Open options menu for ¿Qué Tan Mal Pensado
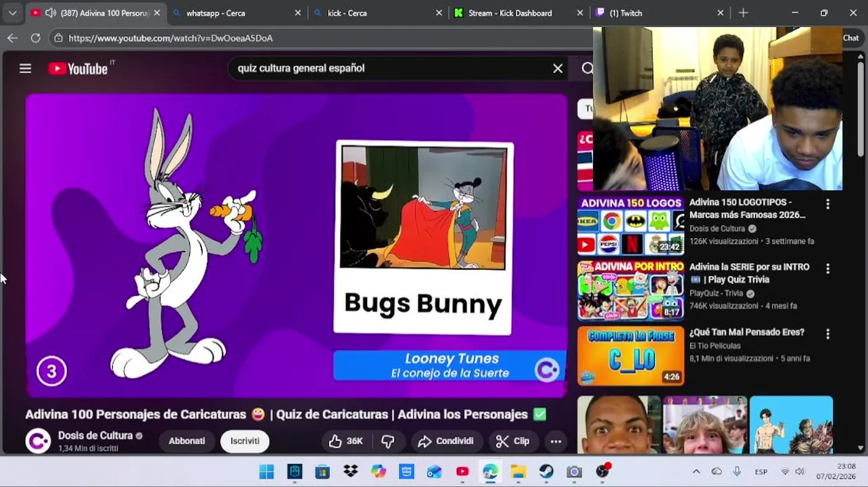This screenshot has width=868, height=487. (827, 333)
